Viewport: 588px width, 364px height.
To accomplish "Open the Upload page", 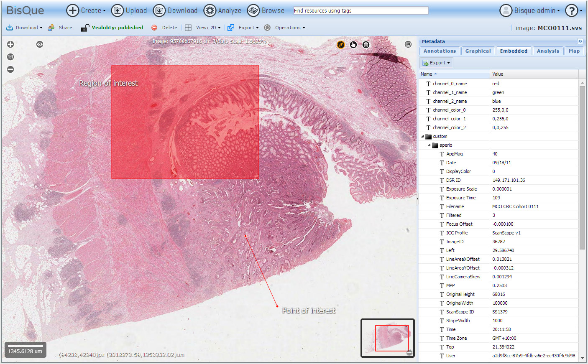I will coord(129,11).
